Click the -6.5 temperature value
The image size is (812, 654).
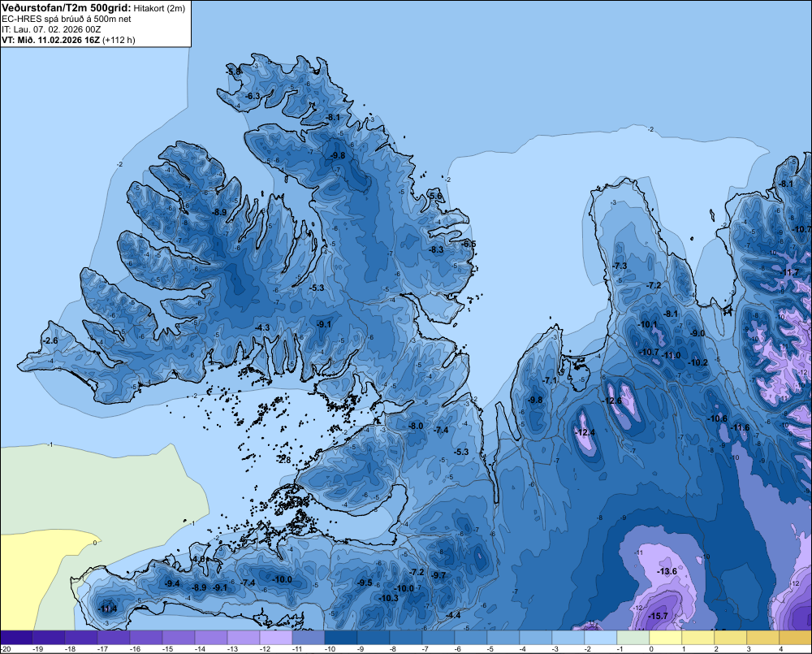(x=469, y=244)
